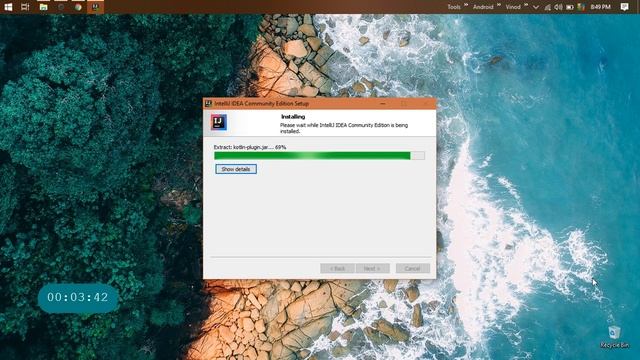Click the disabled Next button

(x=372, y=268)
